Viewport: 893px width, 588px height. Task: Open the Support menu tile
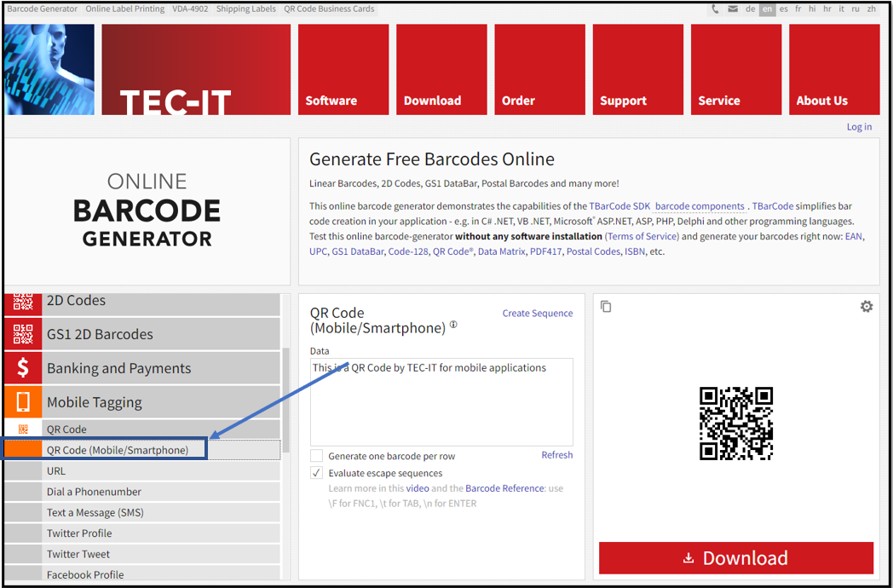point(638,70)
